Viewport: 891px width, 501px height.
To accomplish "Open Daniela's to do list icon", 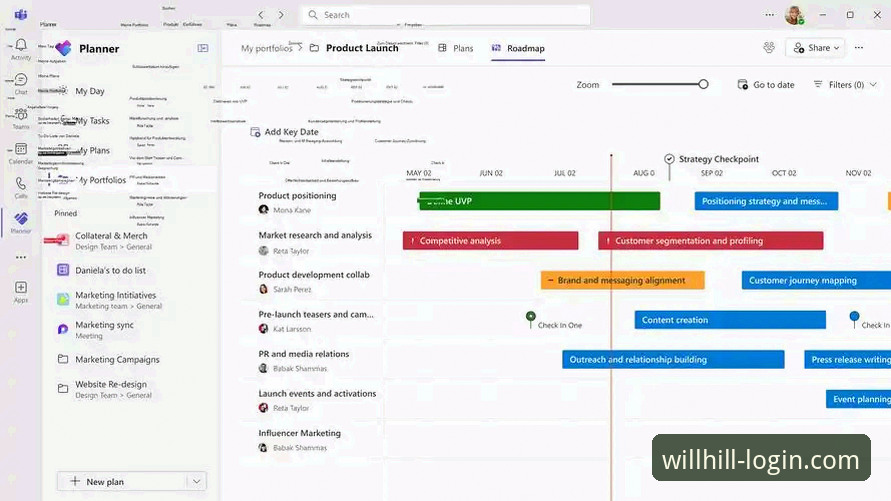I will [x=63, y=270].
